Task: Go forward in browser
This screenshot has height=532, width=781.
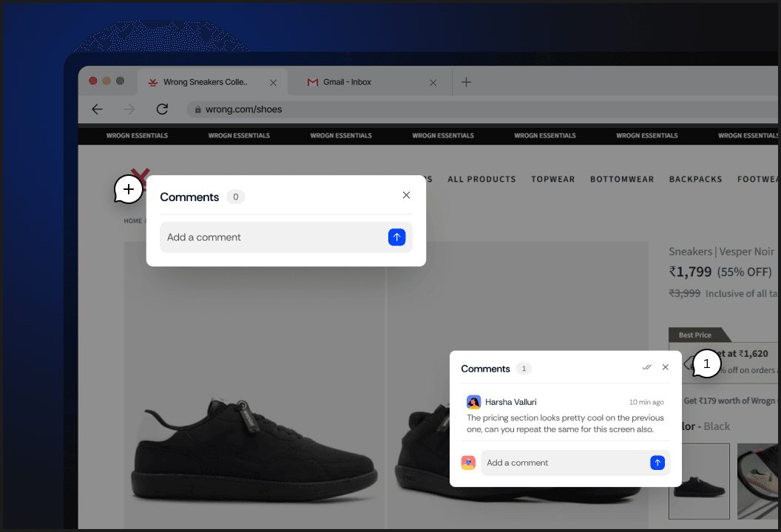Action: coord(129,109)
